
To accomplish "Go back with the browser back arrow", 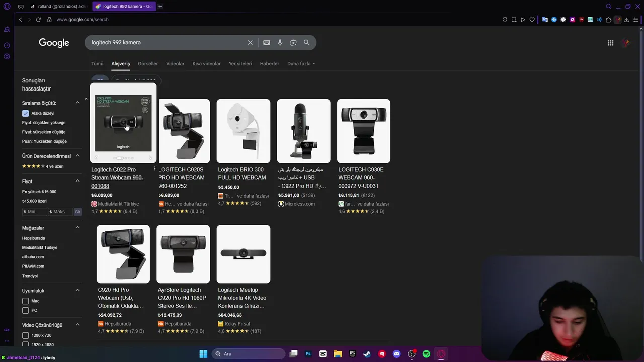I will (x=20, y=20).
